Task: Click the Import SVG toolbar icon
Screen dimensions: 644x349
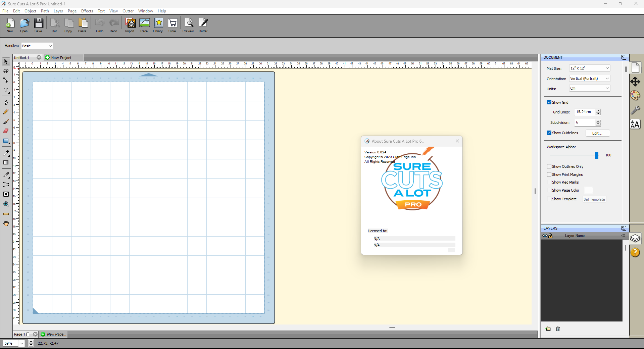Action: [x=130, y=26]
